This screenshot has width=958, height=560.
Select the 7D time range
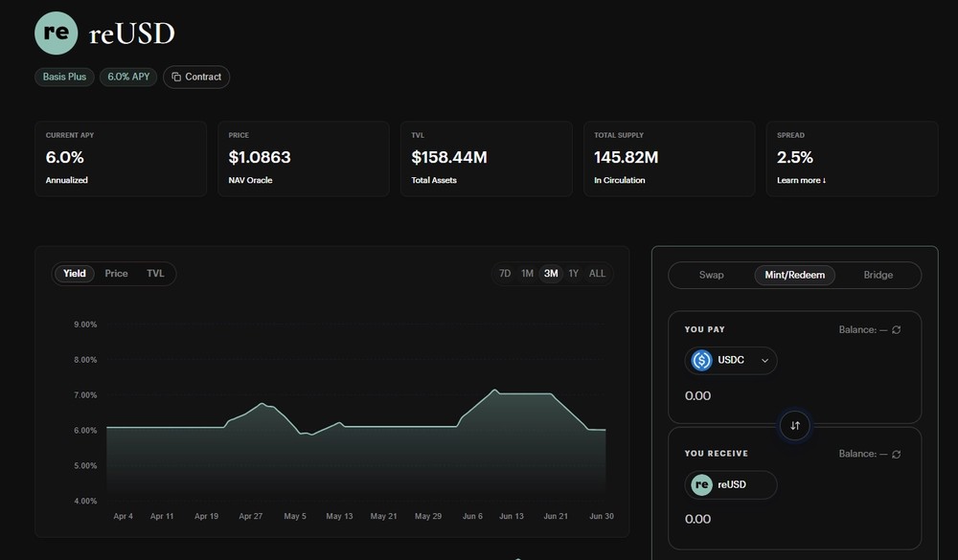(x=505, y=274)
